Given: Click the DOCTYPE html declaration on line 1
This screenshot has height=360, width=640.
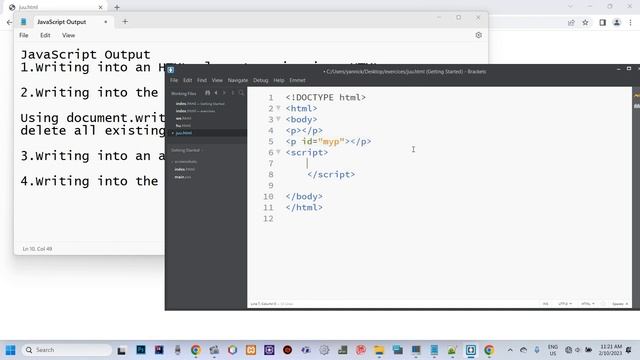Looking at the screenshot, I should click(x=326, y=98).
